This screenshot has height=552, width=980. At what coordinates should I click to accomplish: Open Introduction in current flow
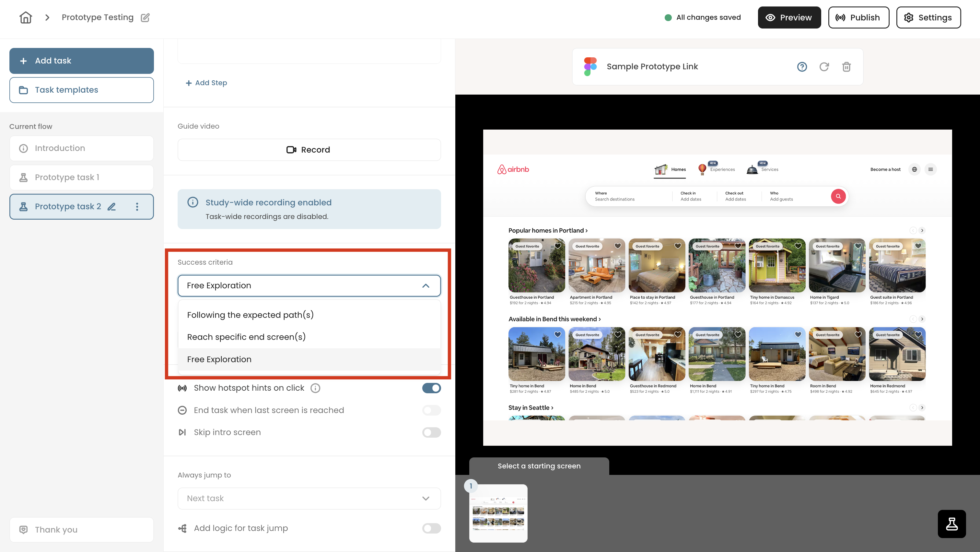coord(81,148)
